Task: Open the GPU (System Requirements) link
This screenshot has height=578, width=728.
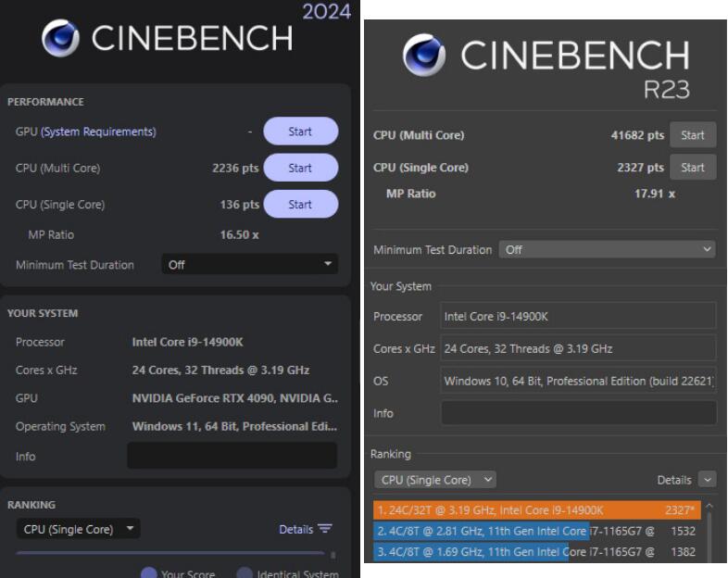Action: (98, 132)
